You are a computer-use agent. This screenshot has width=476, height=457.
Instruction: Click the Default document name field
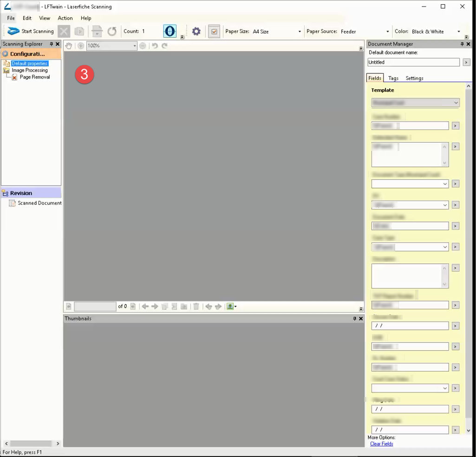(x=413, y=62)
